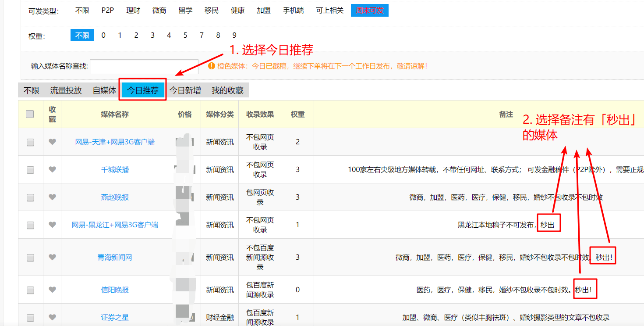Switch to the 今日推荐 tab
This screenshot has height=326, width=644.
coord(143,90)
